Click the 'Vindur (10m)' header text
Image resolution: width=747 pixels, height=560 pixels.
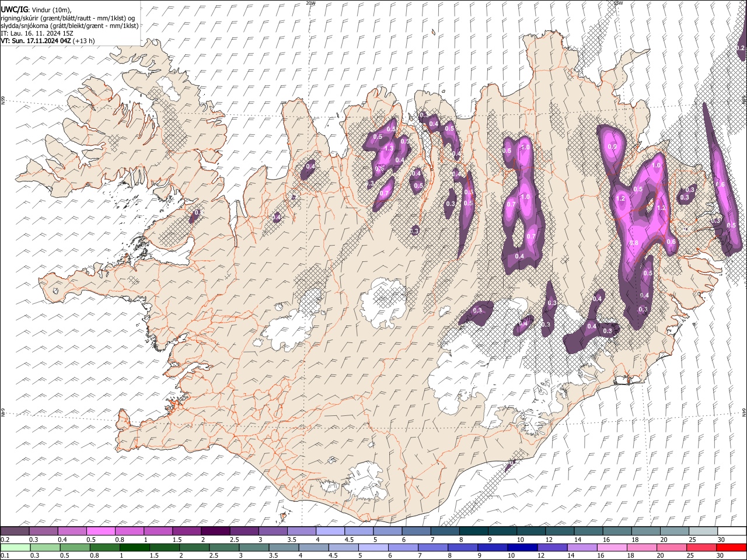51,10
